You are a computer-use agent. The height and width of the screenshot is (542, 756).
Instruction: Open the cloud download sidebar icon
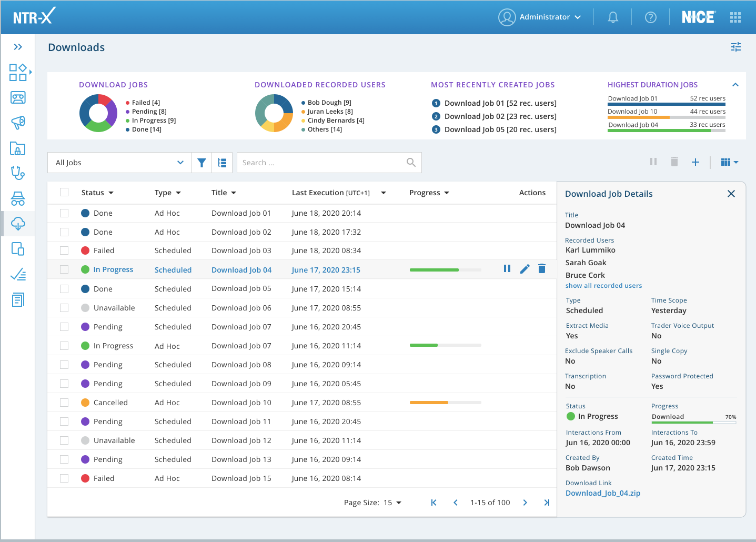coord(18,224)
